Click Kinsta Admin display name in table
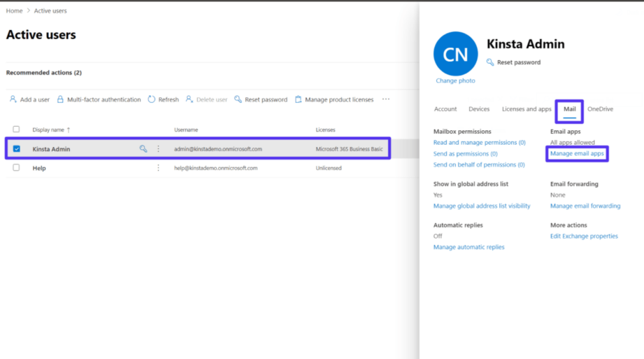This screenshot has width=644, height=359. 51,149
